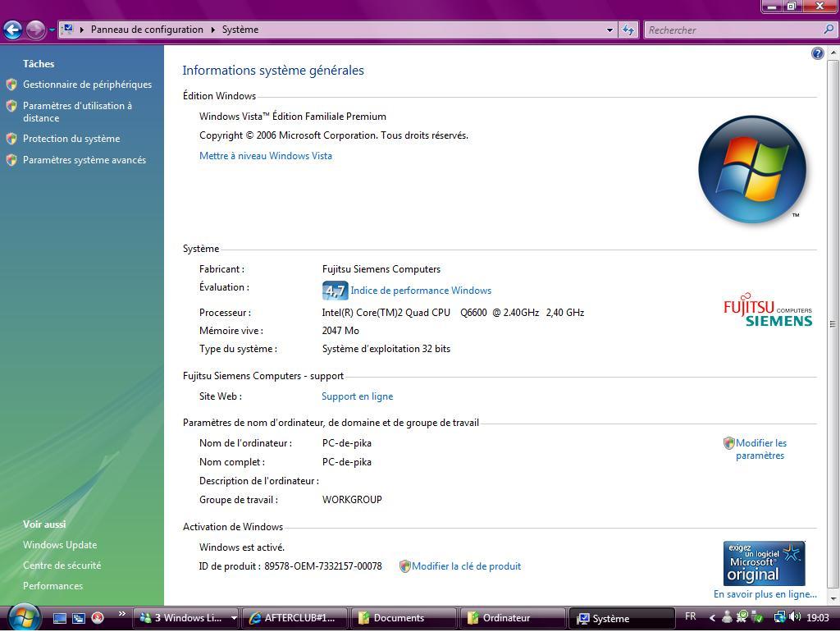Open Windows Update from Voir aussi
The image size is (840, 632).
60,545
